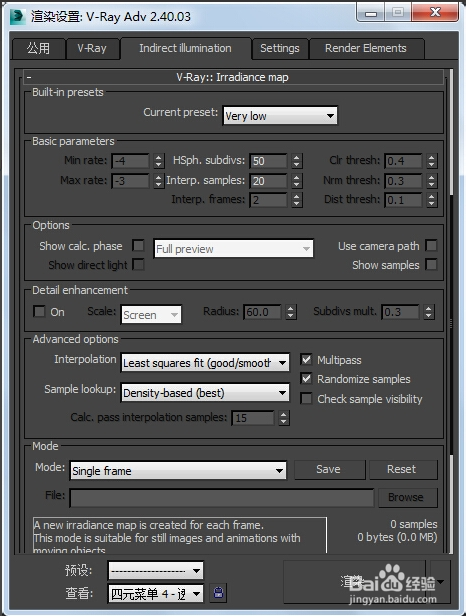The image size is (466, 616).
Task: Click the Calc. pass interpolation samples field
Action: [x=253, y=418]
